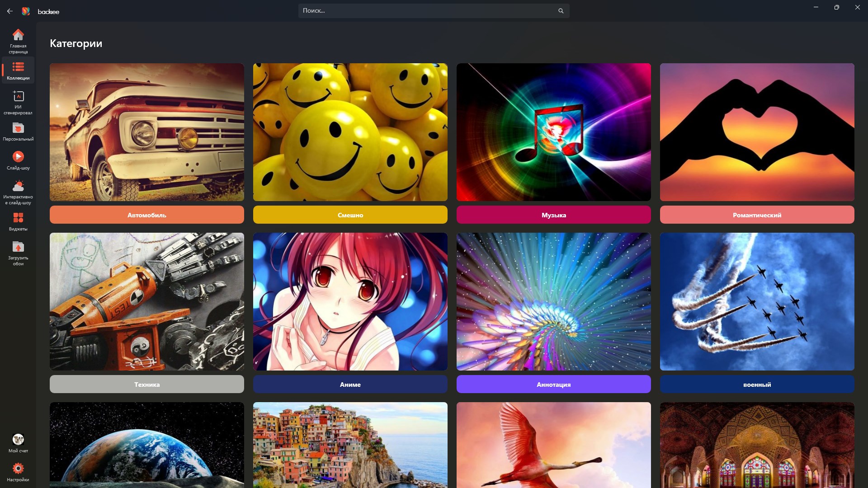Close the backiee window

(857, 7)
